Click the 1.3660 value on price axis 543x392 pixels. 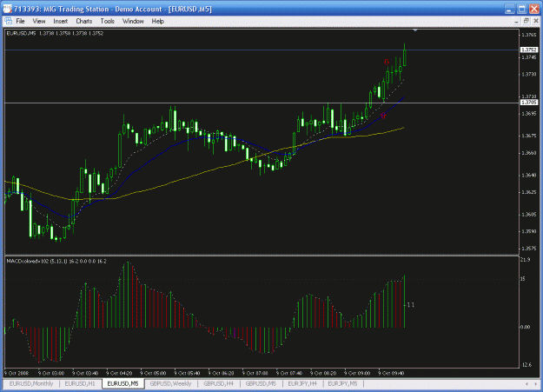tap(529, 153)
